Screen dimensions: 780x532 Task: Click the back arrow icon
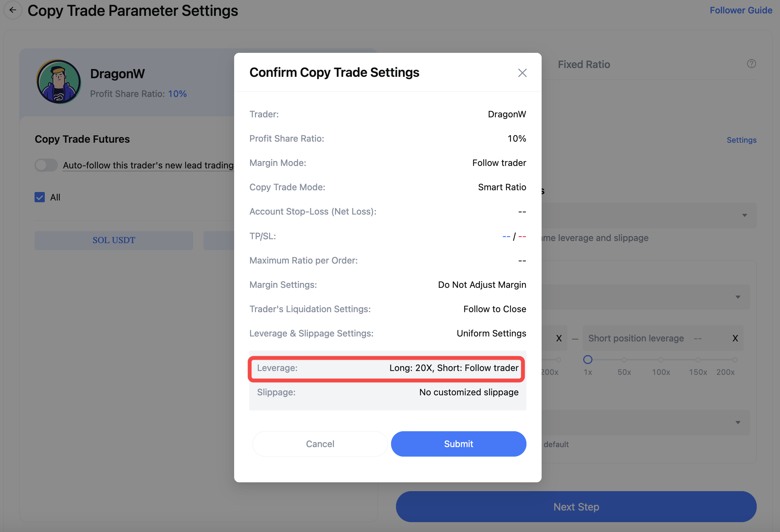tap(13, 10)
